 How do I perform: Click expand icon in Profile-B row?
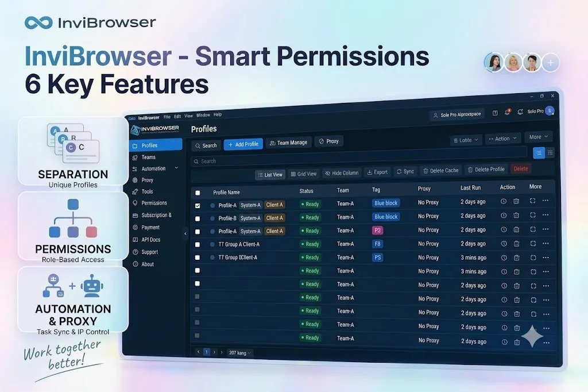(533, 215)
